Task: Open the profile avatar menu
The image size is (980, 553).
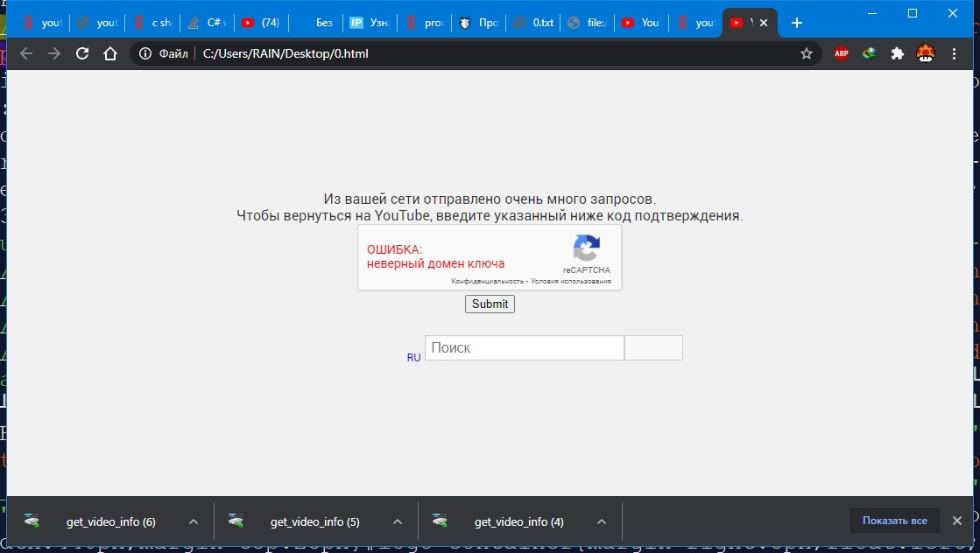Action: pyautogui.click(x=925, y=53)
